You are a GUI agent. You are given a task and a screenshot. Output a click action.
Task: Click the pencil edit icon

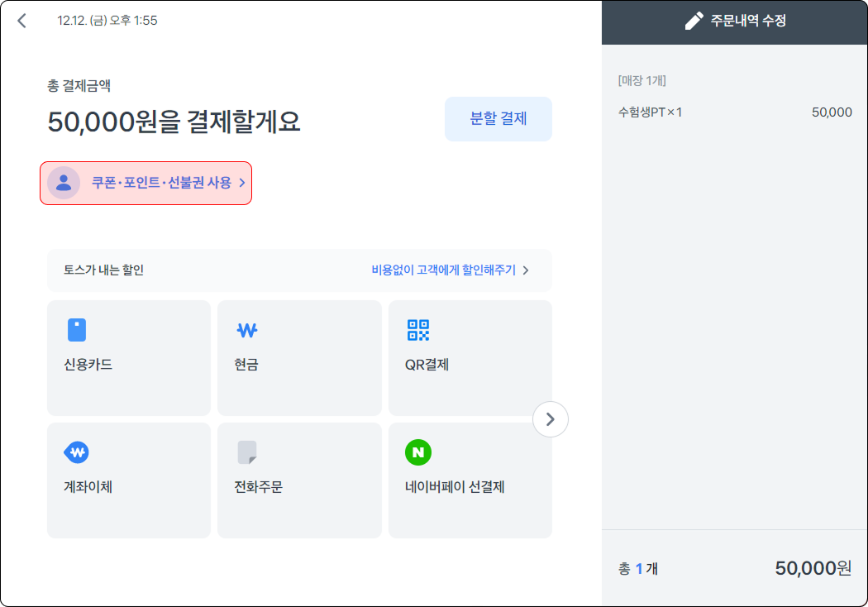pos(694,22)
